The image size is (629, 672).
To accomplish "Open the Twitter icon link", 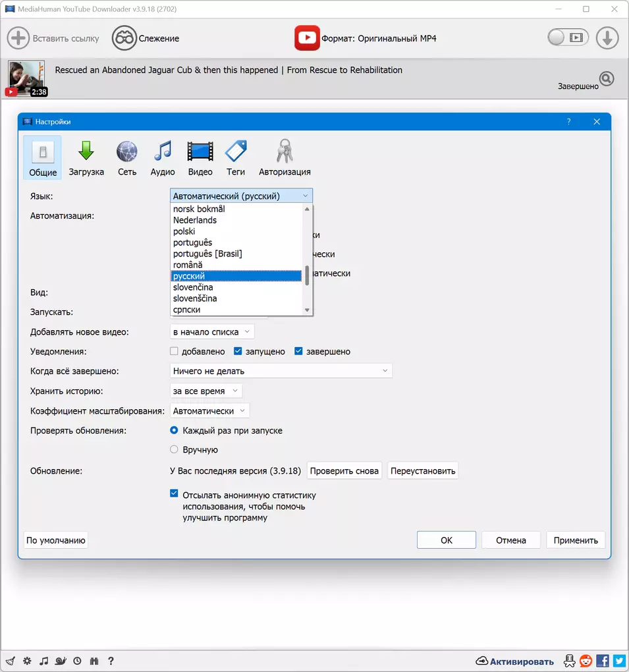I will tap(619, 661).
